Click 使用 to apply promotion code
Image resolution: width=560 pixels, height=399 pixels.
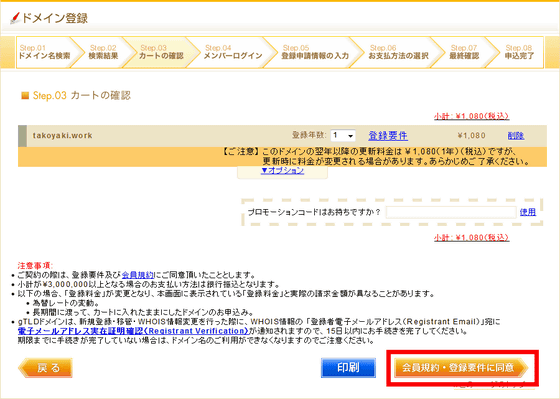coord(528,212)
